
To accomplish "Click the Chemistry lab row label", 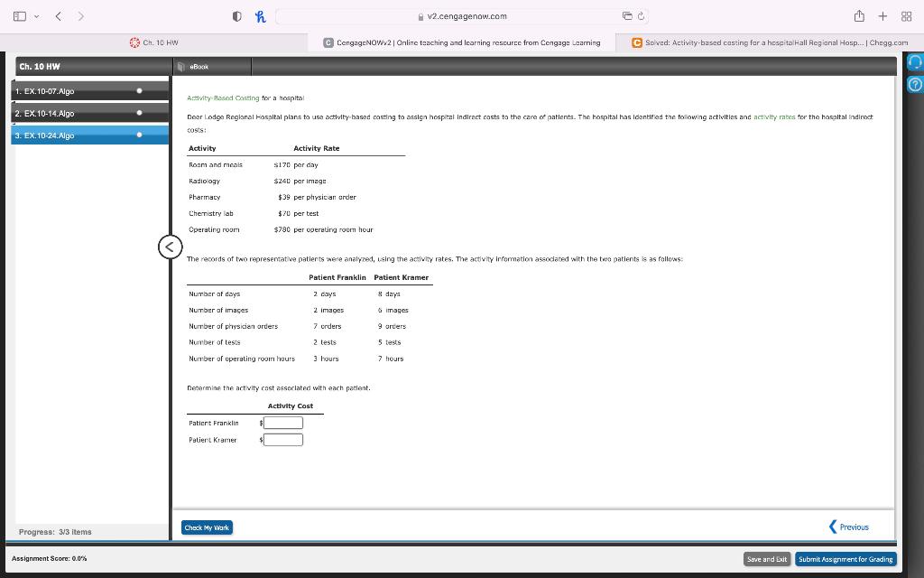I will (211, 213).
